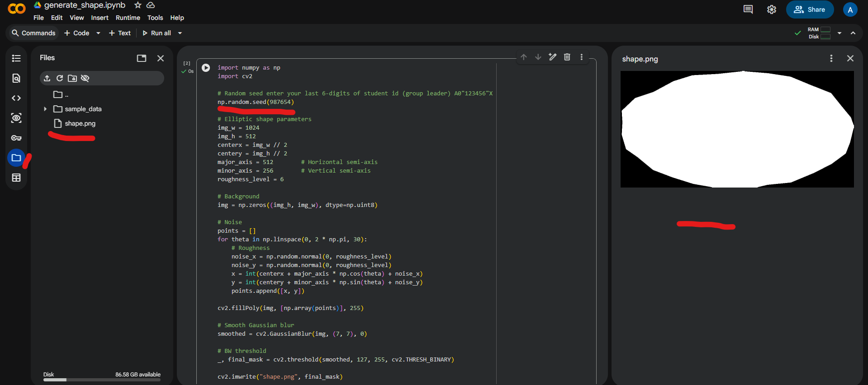Refresh the Files listing

click(x=60, y=78)
